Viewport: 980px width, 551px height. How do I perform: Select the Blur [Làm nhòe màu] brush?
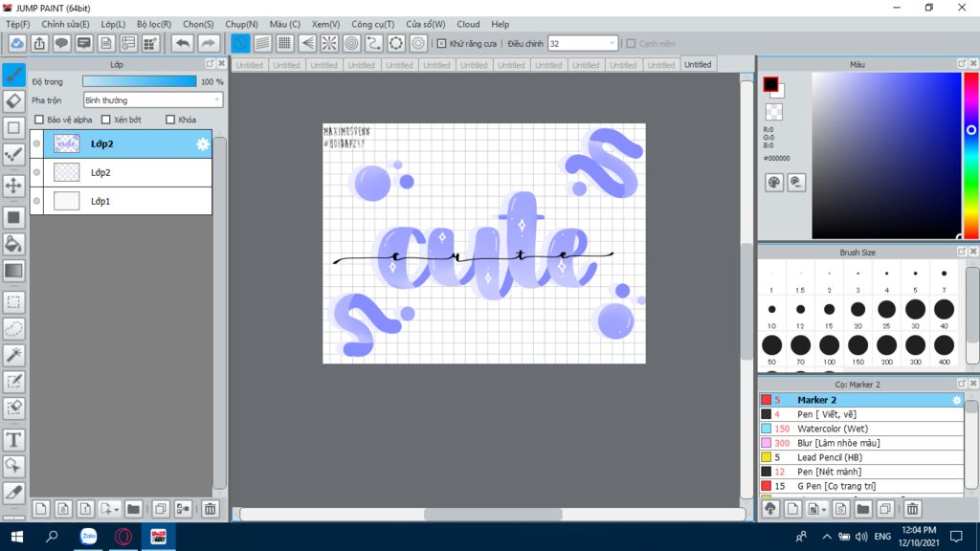861,443
